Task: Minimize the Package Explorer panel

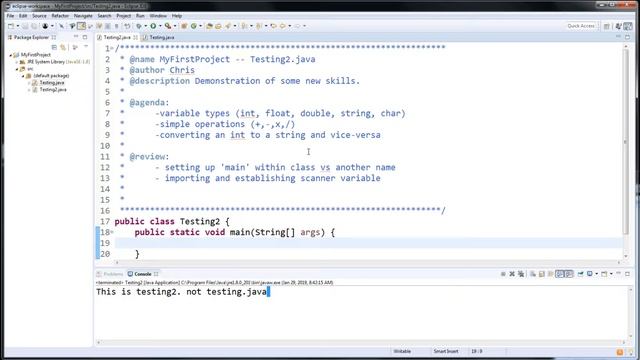Action: click(x=76, y=37)
